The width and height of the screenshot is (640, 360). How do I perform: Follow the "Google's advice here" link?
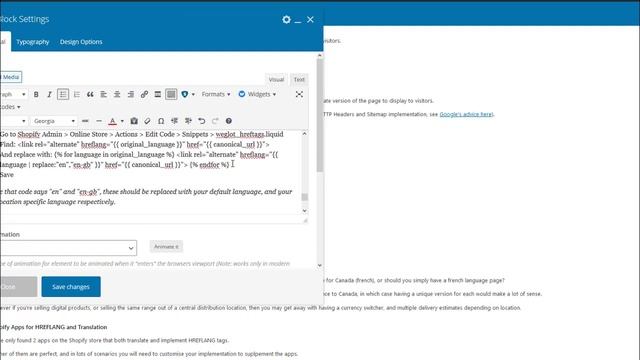point(466,114)
